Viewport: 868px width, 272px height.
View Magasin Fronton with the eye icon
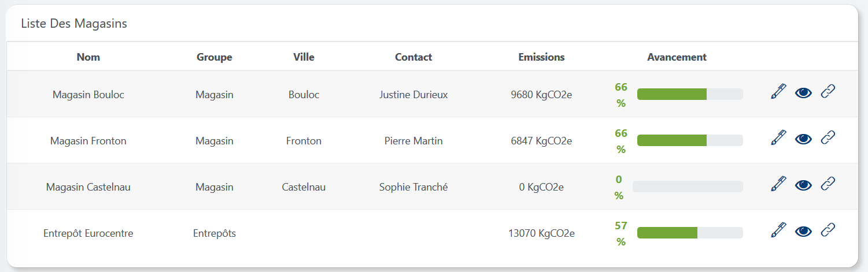click(x=803, y=139)
